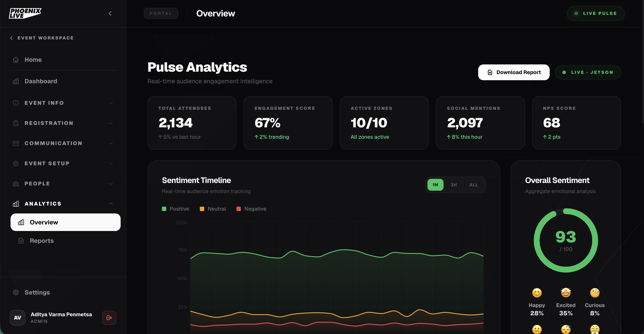Click the "All zones active" status text
The image size is (644, 334).
[x=370, y=137]
